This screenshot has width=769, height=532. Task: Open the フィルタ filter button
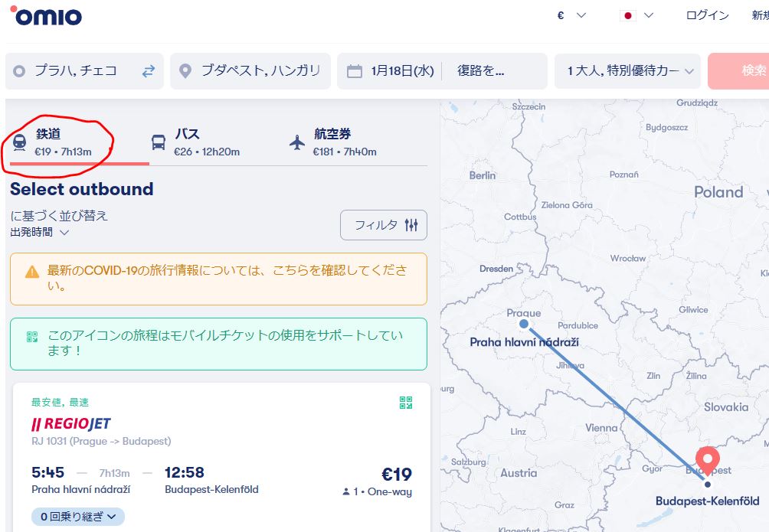[x=384, y=225]
